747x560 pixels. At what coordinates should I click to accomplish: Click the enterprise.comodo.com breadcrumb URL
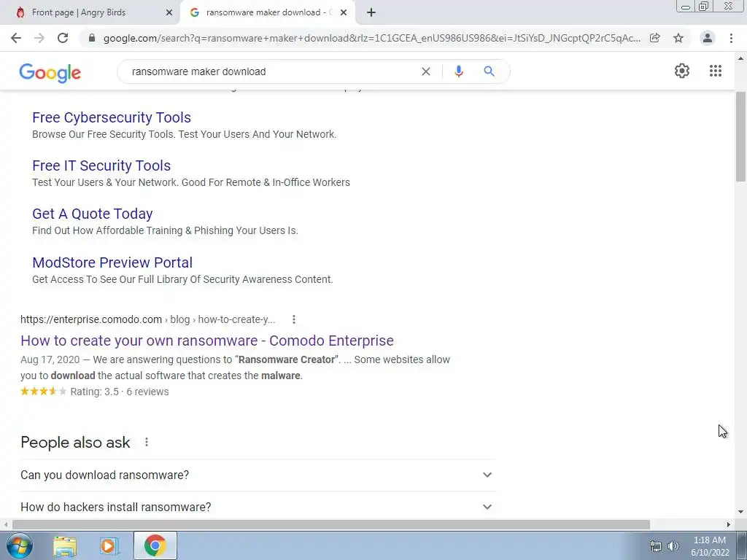point(147,319)
